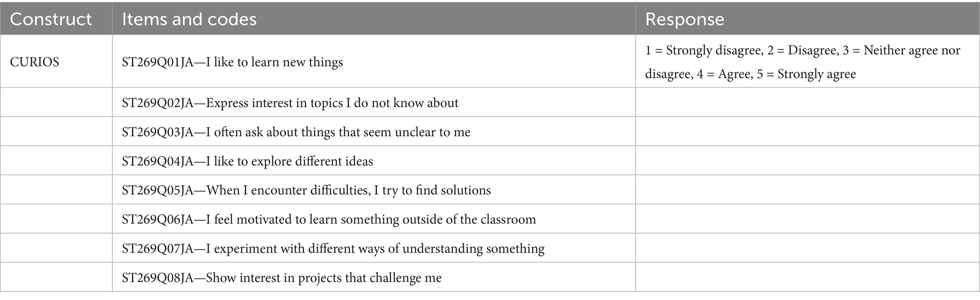Click item ST269Q01JA like to learn new things

232,62
